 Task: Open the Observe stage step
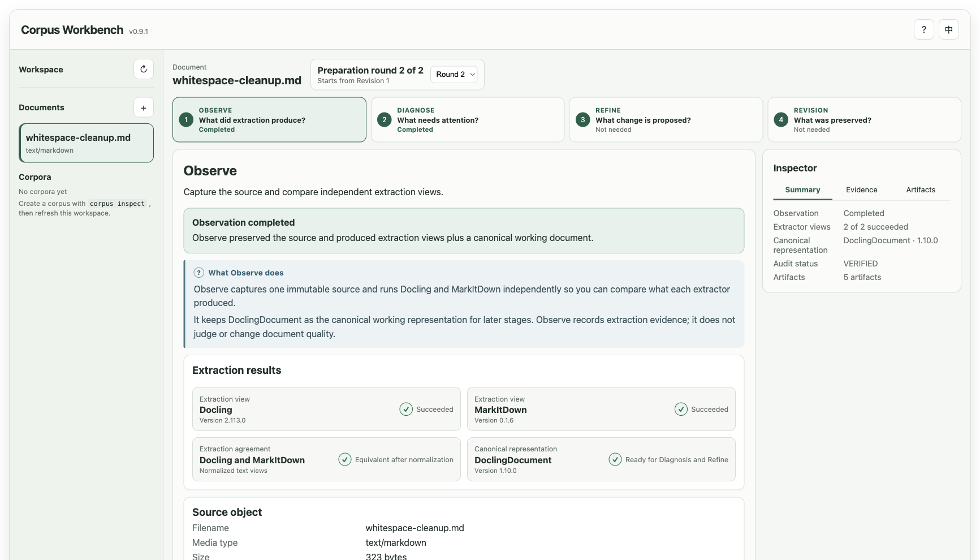pyautogui.click(x=269, y=119)
